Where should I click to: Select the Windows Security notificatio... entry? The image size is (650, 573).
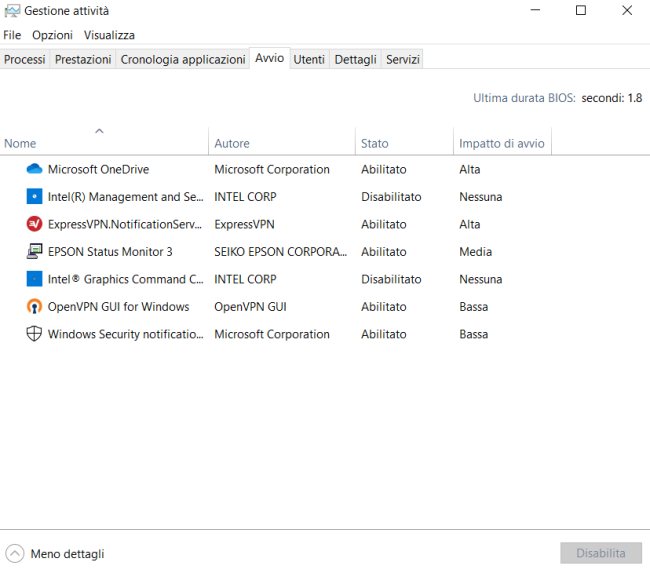pos(126,334)
